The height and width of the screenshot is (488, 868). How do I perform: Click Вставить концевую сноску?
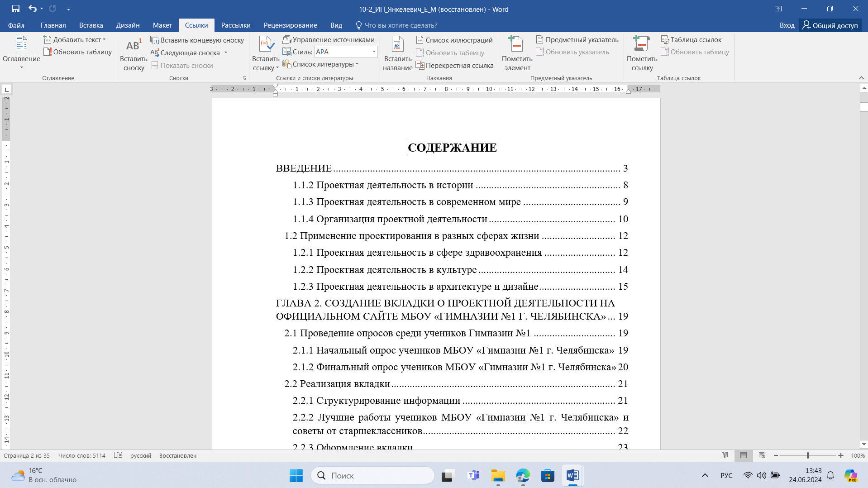(197, 40)
